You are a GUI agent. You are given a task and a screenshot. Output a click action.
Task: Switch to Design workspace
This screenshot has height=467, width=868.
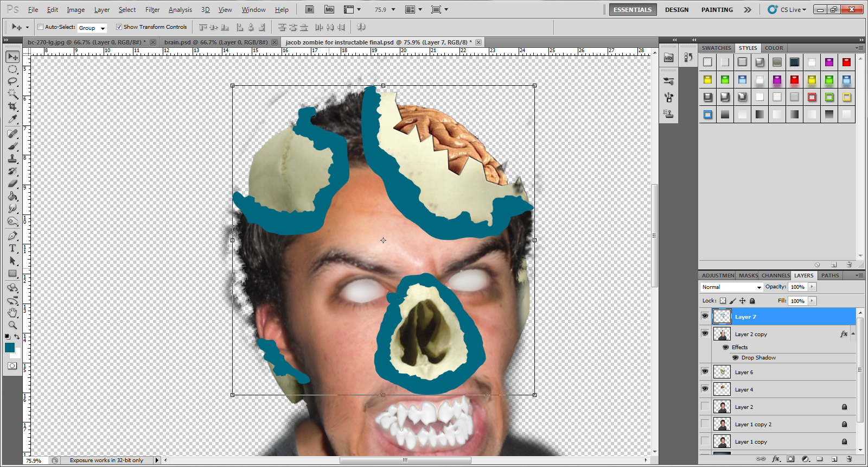676,10
